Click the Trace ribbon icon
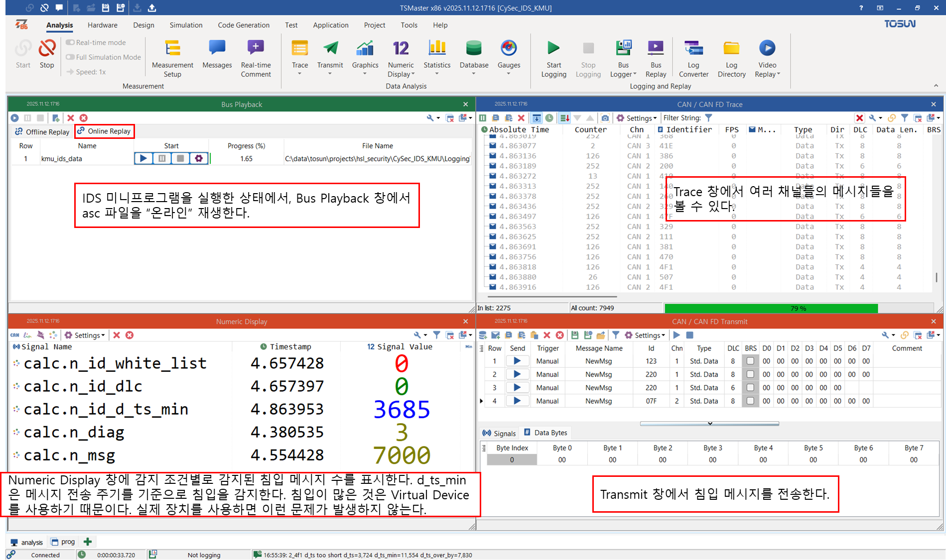Screen dimensions: 946x560 (x=299, y=48)
